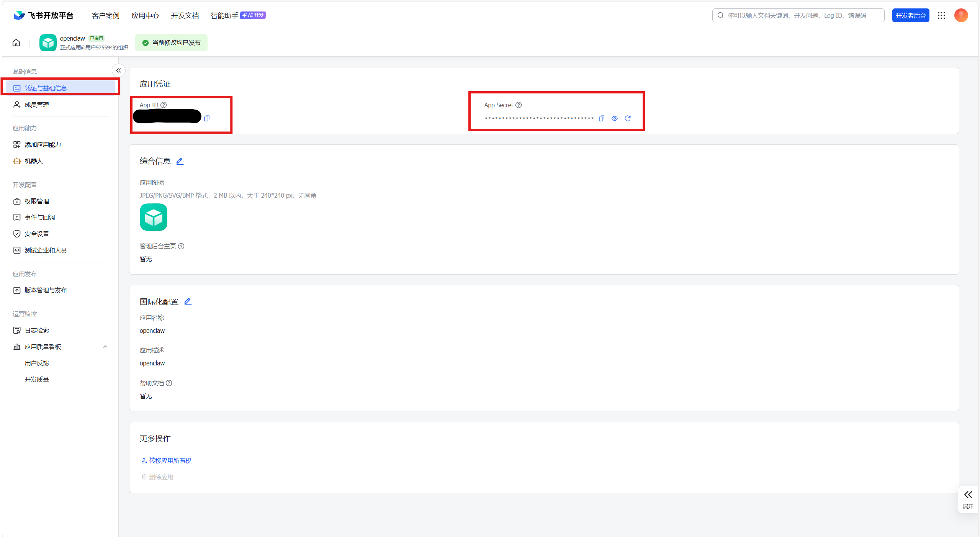
Task: Edit 综合信息 with pencil icon
Action: (x=180, y=161)
